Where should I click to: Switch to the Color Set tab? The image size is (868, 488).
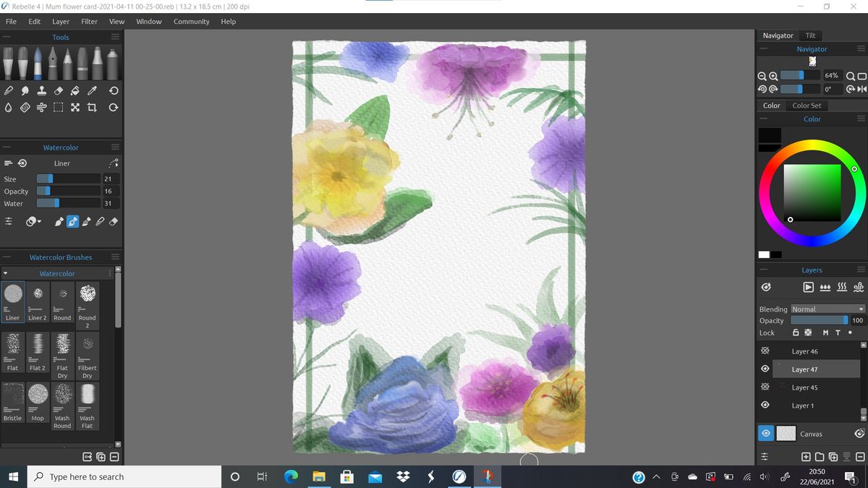(807, 106)
